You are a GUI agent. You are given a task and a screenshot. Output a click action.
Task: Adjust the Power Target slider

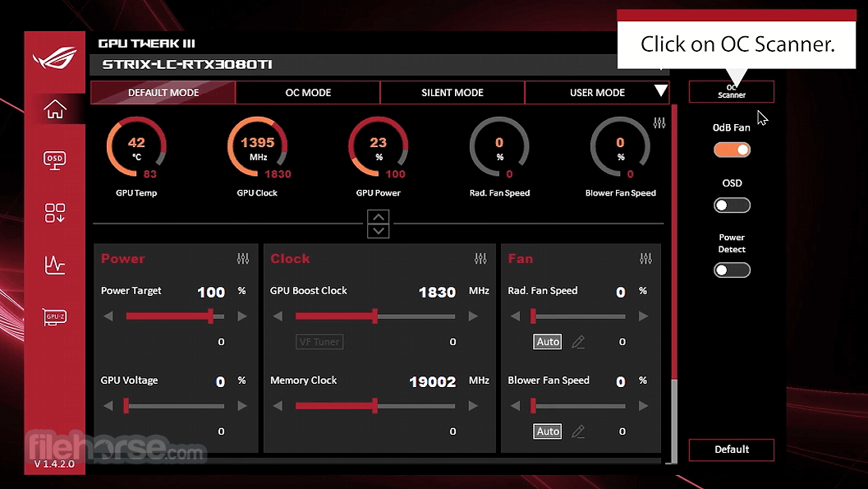[175, 316]
